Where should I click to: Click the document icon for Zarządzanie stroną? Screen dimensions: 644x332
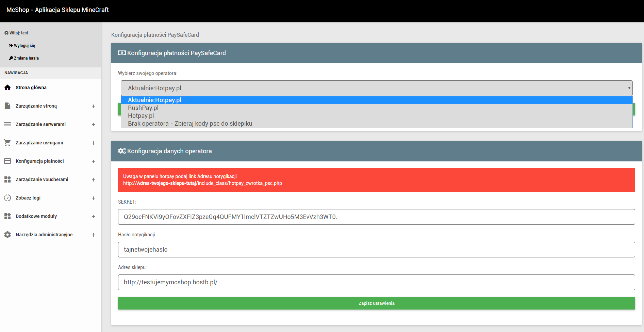(x=7, y=106)
